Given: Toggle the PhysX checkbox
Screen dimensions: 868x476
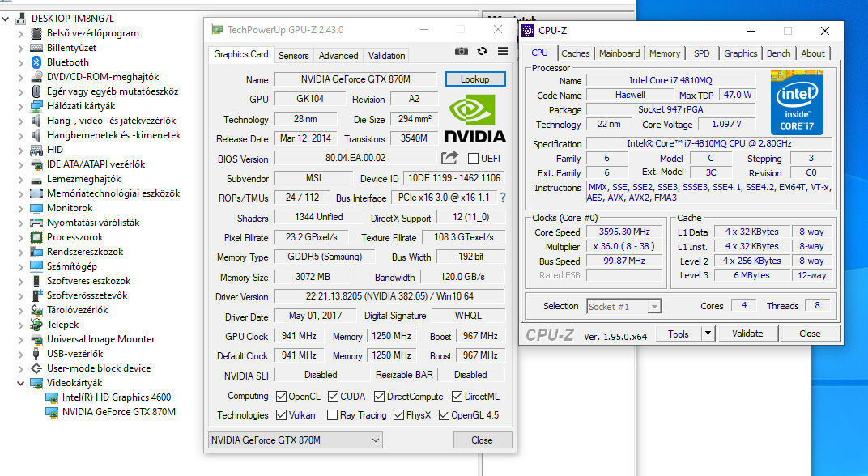Looking at the screenshot, I should click(x=398, y=415).
